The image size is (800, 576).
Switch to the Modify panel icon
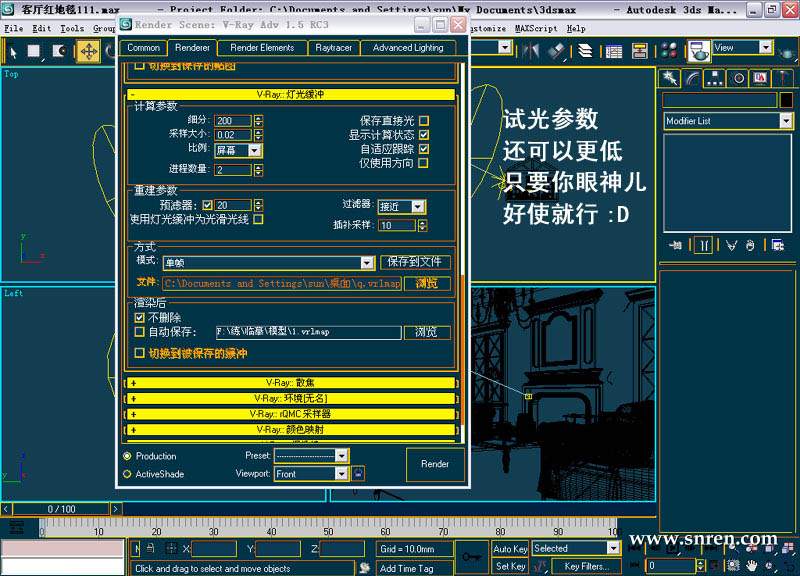click(x=692, y=79)
